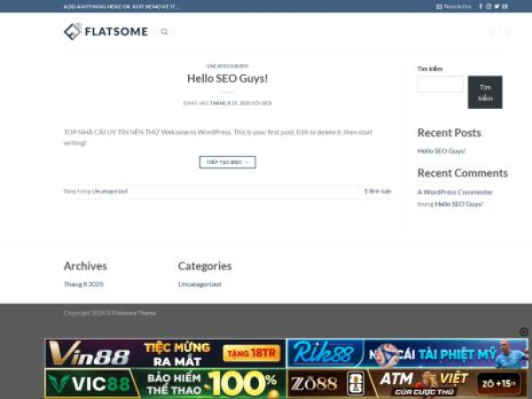This screenshot has height=399, width=532.
Task: Click the SEO author link
Action: (266, 103)
